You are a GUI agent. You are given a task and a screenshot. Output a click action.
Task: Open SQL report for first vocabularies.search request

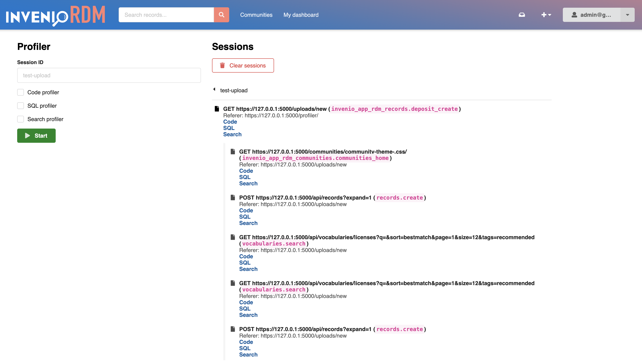tap(245, 263)
